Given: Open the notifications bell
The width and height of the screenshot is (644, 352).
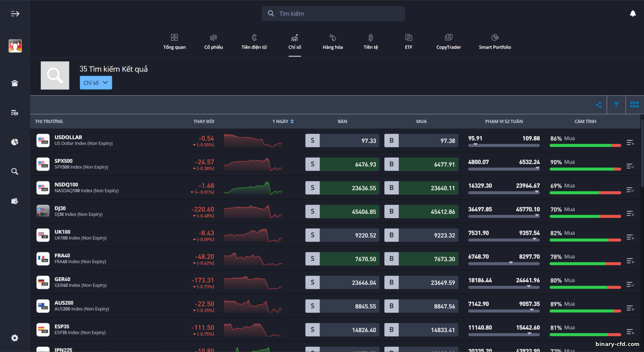Looking at the screenshot, I should pos(632,14).
